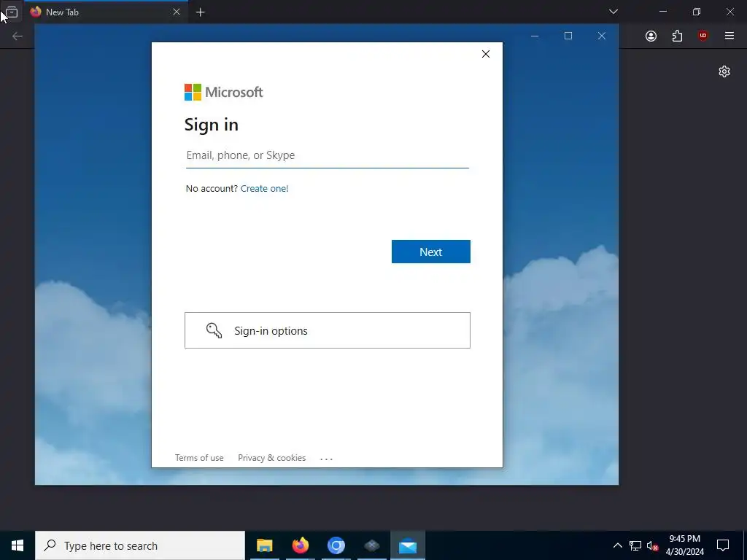This screenshot has width=747, height=560.
Task: Minimize the Mail app window
Action: click(535, 36)
